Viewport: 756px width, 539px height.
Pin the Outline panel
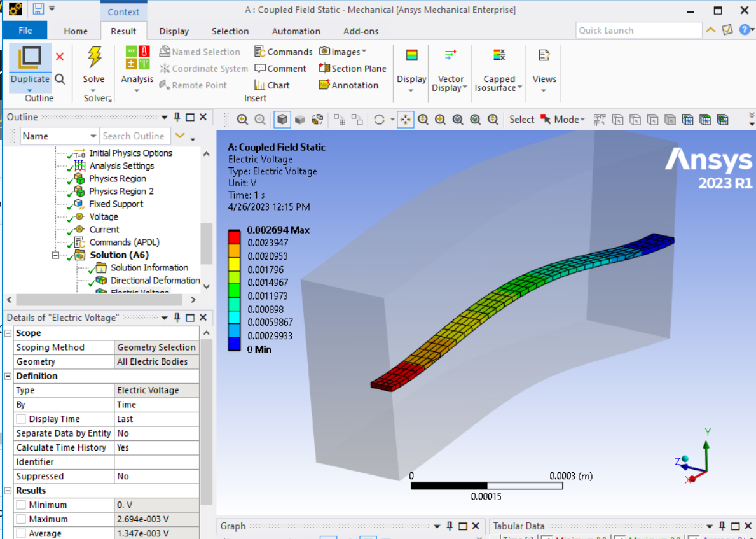click(x=177, y=117)
